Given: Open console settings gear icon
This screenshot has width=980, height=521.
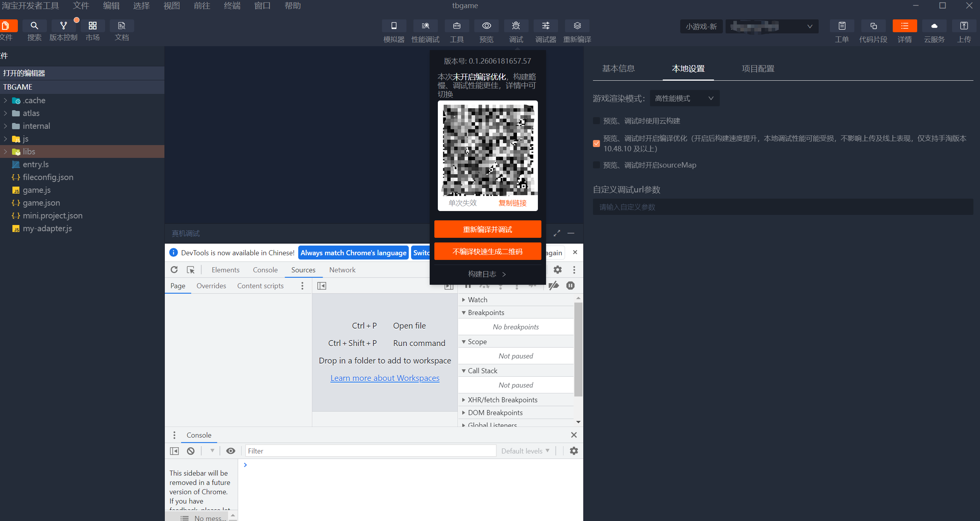Looking at the screenshot, I should click(x=574, y=451).
